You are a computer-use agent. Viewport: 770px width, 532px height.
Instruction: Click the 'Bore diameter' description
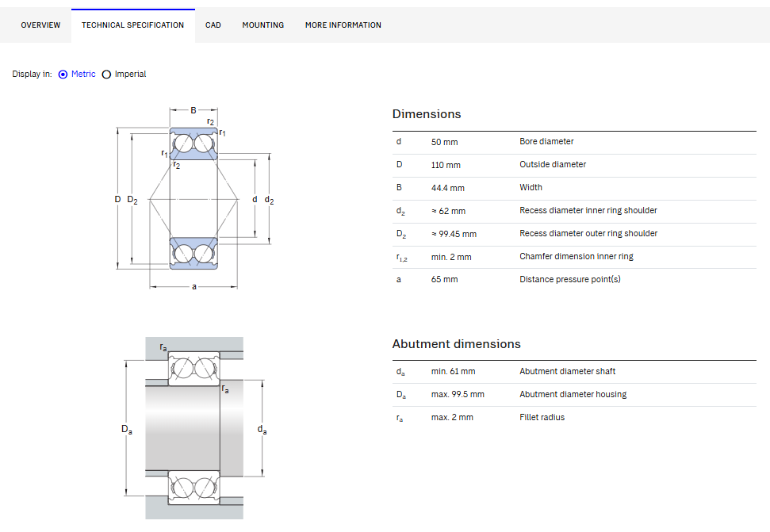(546, 141)
